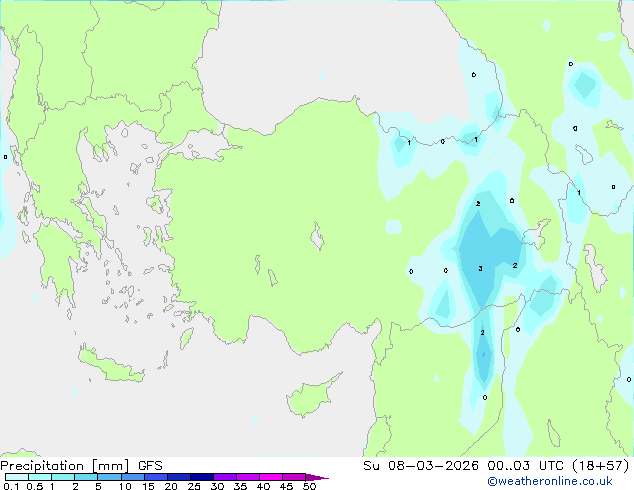Click the 0.5 mm precipitation legend swatch
The image size is (634, 490).
(x=40, y=477)
